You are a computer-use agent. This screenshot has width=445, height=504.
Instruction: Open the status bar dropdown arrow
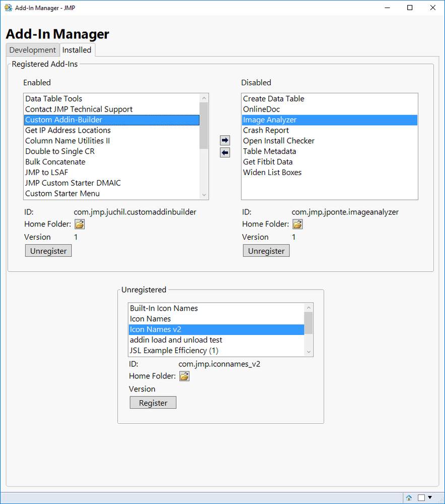(430, 498)
